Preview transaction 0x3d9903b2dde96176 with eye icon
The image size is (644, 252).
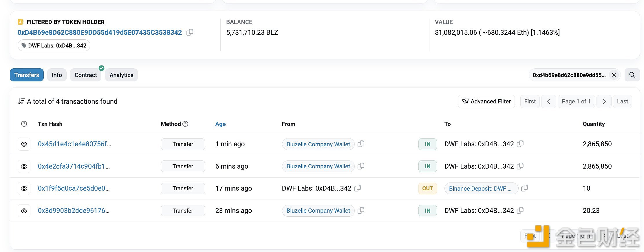click(24, 211)
